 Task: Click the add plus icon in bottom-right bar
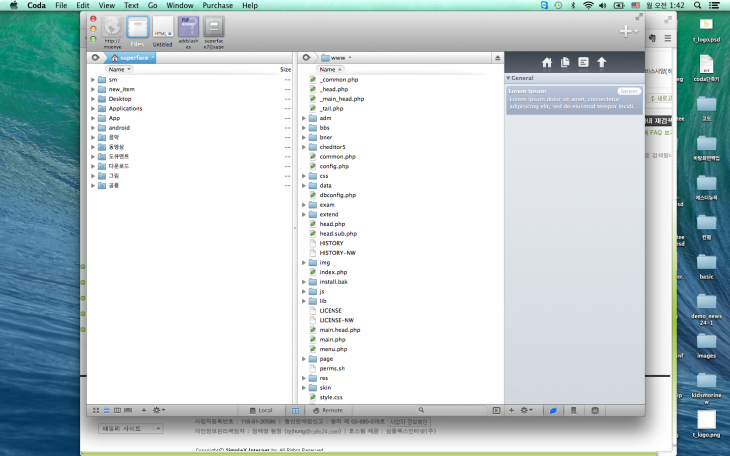[x=511, y=410]
